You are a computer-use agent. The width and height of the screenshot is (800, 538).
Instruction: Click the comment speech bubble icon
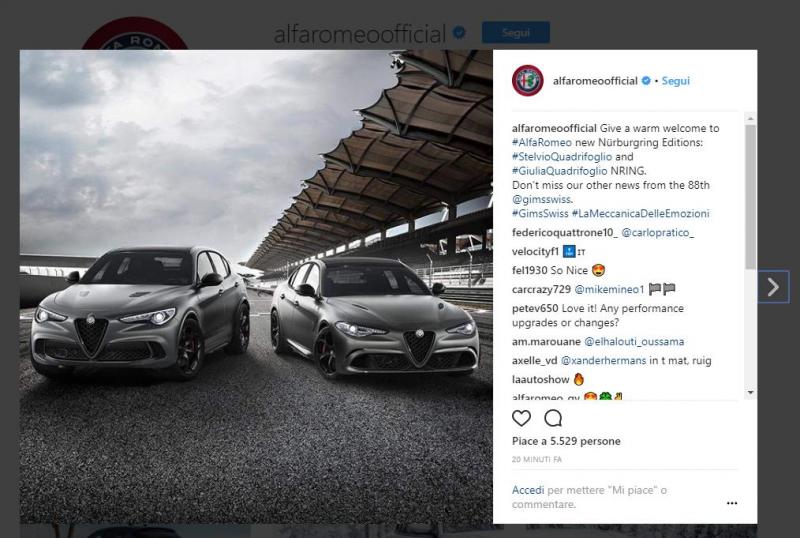[553, 418]
